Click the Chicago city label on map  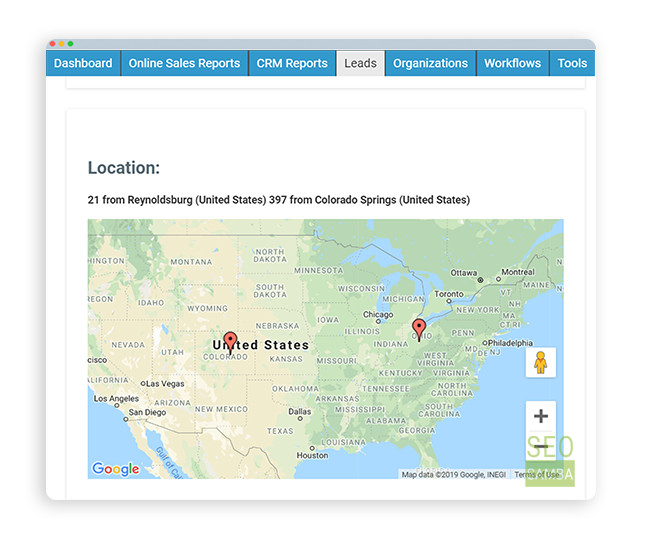(378, 314)
